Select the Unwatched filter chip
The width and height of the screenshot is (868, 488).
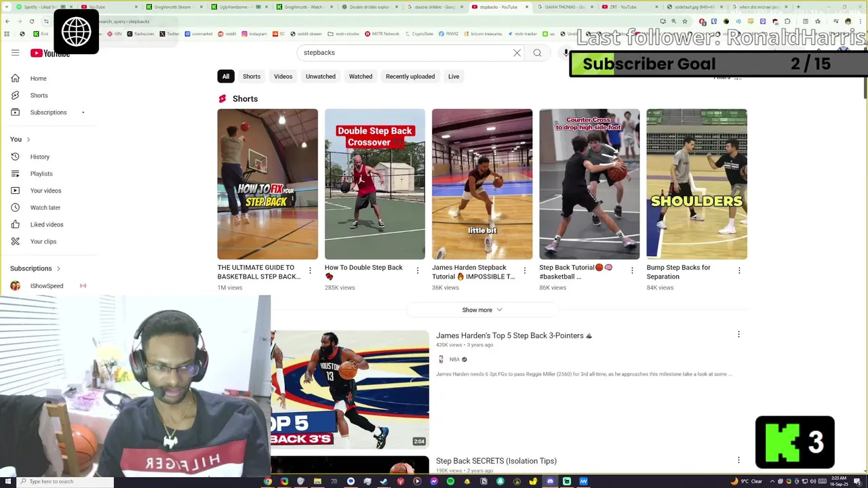(320, 77)
